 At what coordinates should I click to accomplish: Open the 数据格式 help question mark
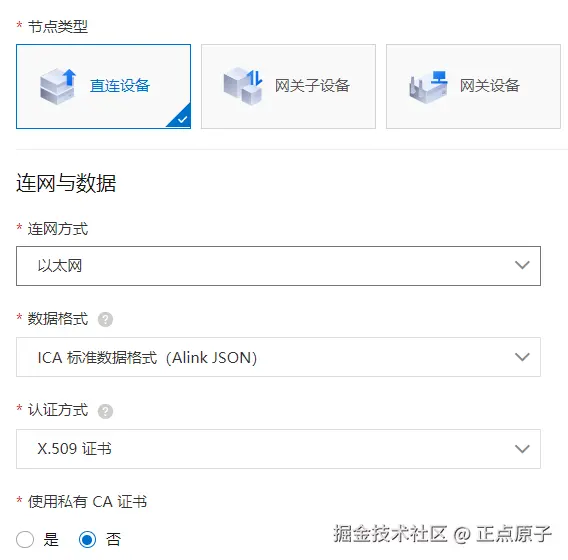pyautogui.click(x=105, y=319)
